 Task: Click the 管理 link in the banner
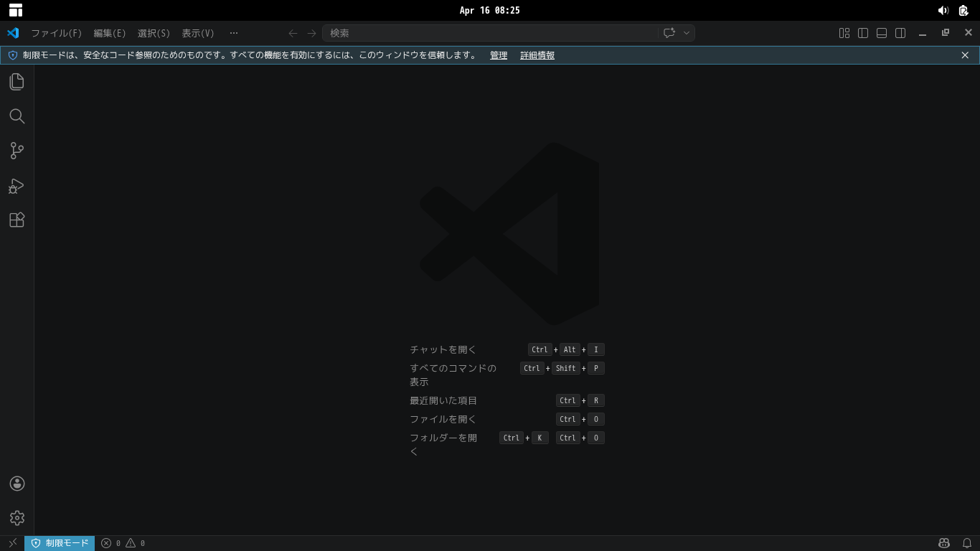click(x=499, y=55)
